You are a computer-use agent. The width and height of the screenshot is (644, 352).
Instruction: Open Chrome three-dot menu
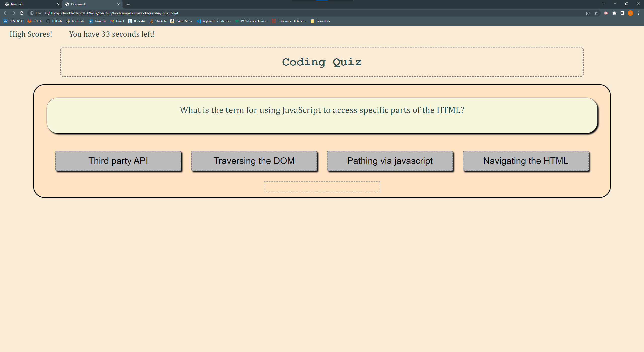point(638,13)
